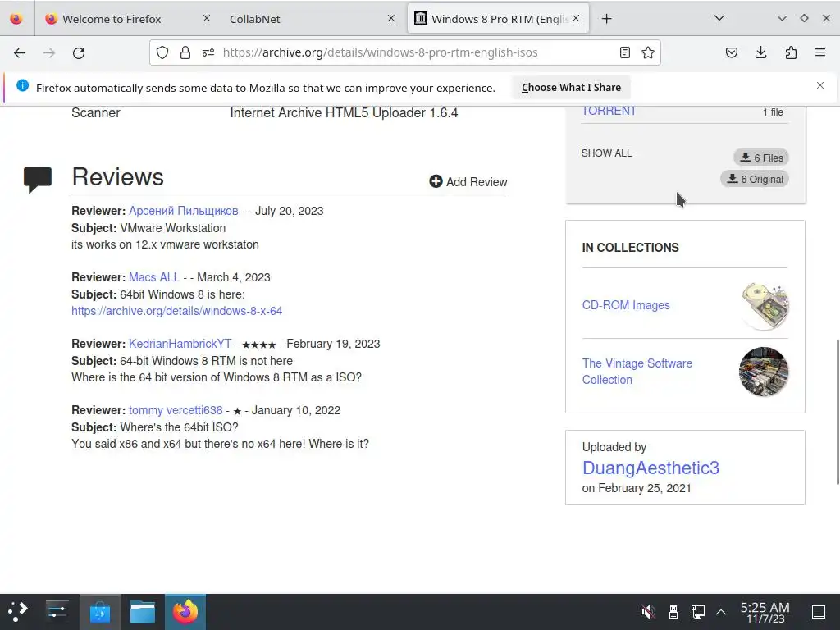The image size is (840, 630).
Task: Expand the list all tabs dropdown
Action: click(x=719, y=18)
